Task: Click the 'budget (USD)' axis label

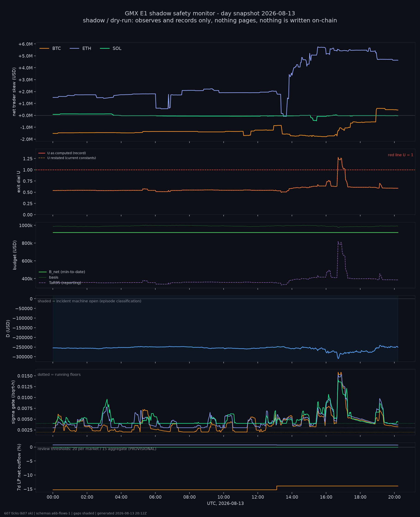Action: 15,255
